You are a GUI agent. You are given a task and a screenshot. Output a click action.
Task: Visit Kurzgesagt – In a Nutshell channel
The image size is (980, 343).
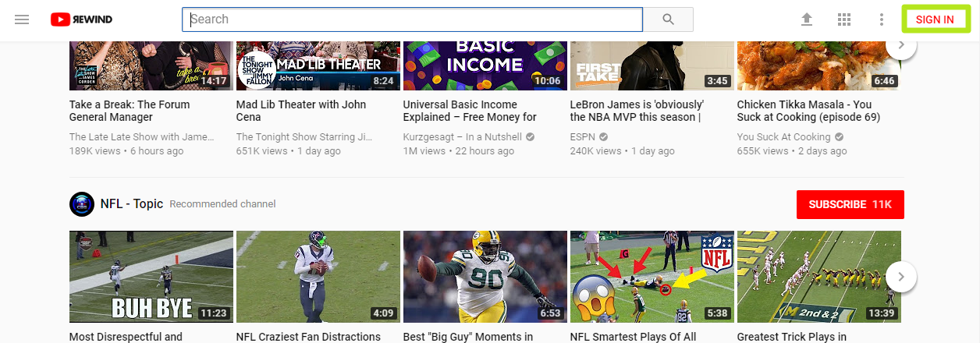tap(462, 137)
